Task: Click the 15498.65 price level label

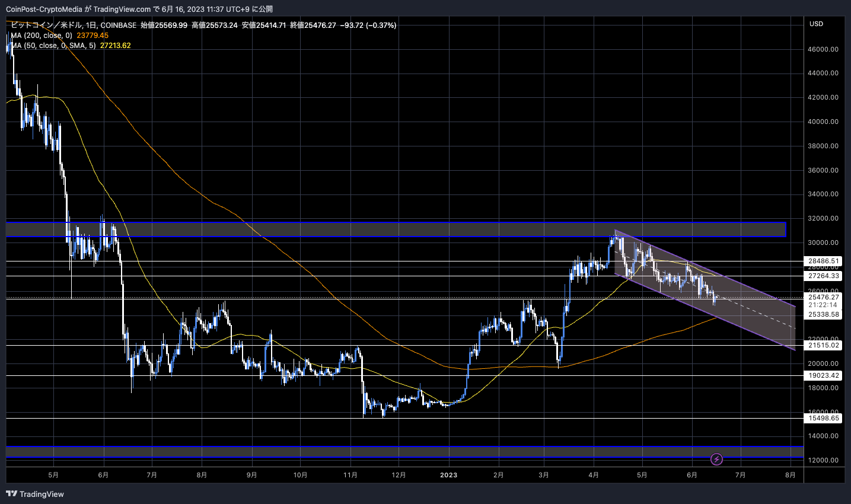Action: coord(824,418)
